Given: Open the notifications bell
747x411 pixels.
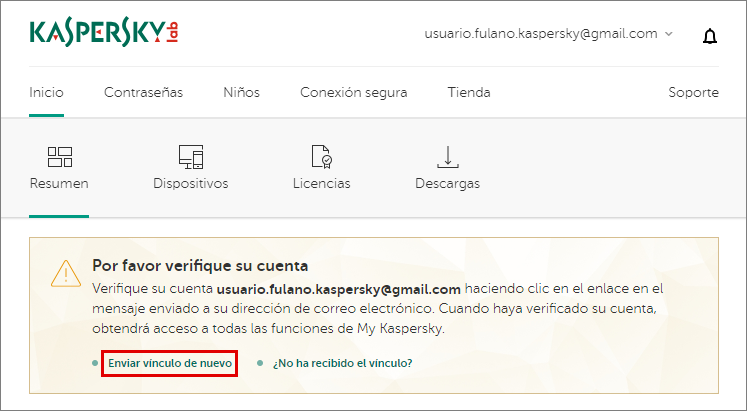Looking at the screenshot, I should (710, 36).
